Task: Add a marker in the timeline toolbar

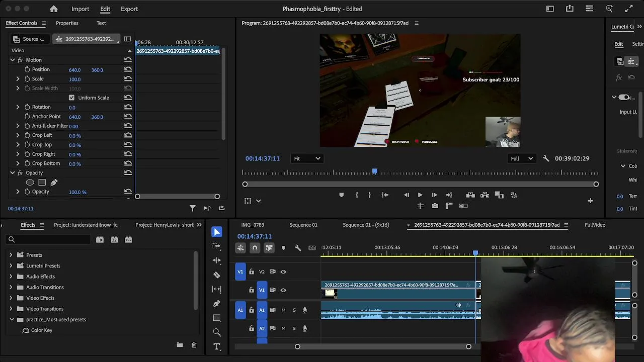Action: pos(283,248)
